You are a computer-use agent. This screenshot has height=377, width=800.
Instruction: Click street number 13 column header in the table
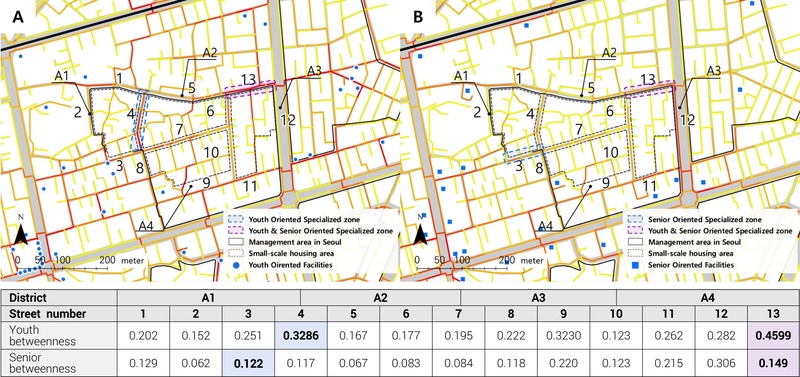pos(774,313)
